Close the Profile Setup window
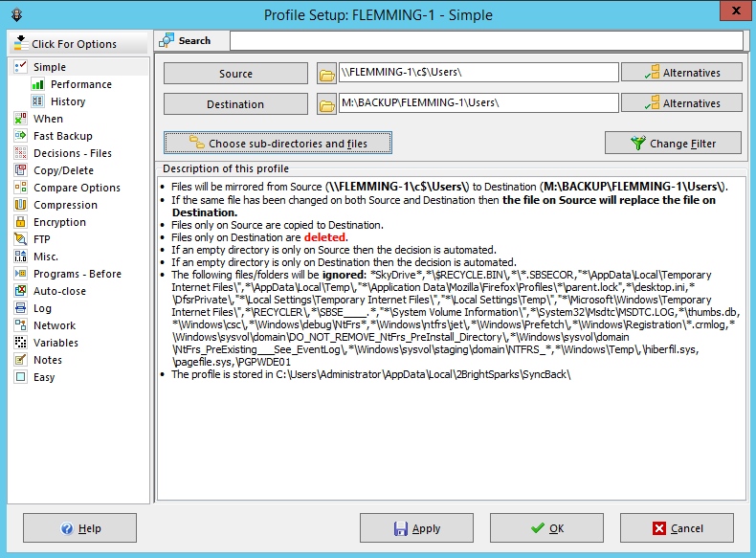Viewport: 756px width, 558px height. (x=736, y=11)
